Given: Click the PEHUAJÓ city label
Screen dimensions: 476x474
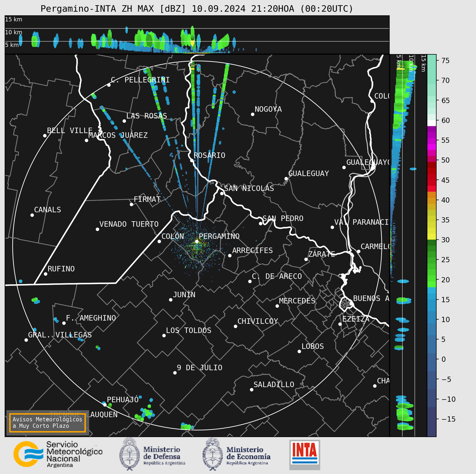Looking at the screenshot, I should coord(123,400).
